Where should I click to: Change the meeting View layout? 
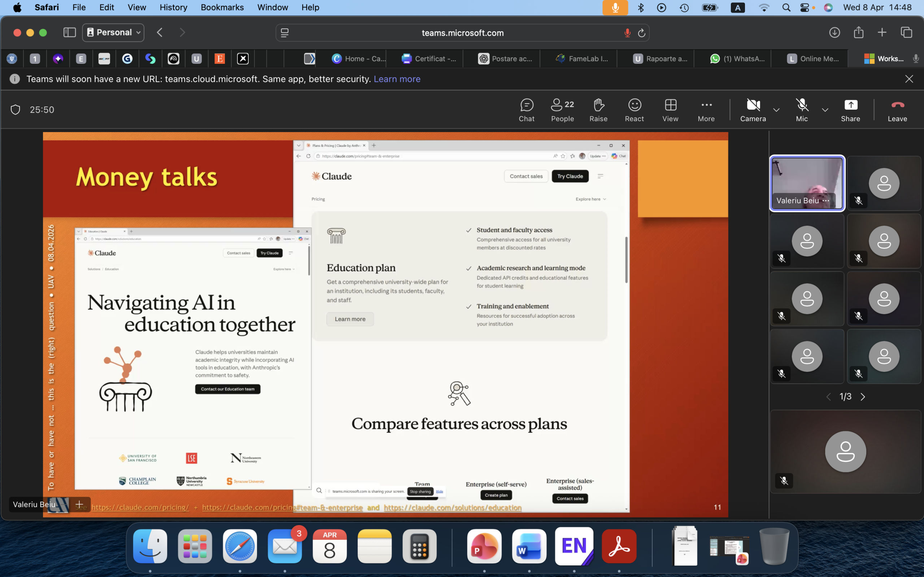point(670,110)
